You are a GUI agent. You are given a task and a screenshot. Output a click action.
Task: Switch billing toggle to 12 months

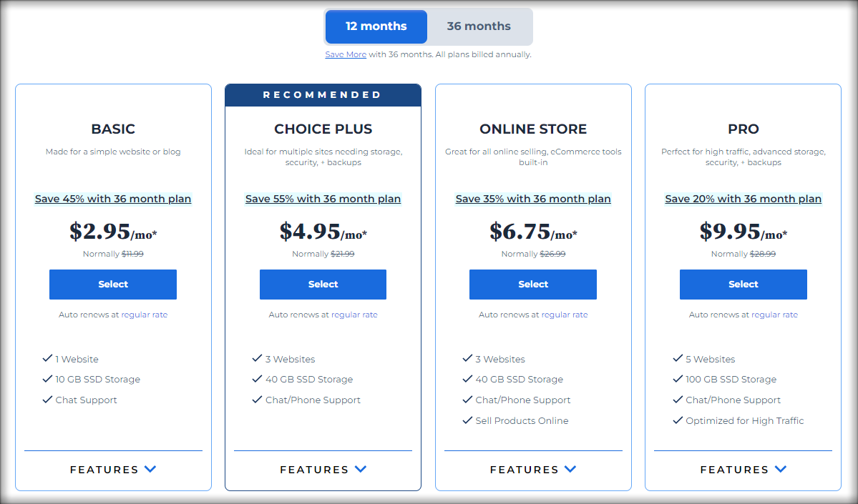376,26
